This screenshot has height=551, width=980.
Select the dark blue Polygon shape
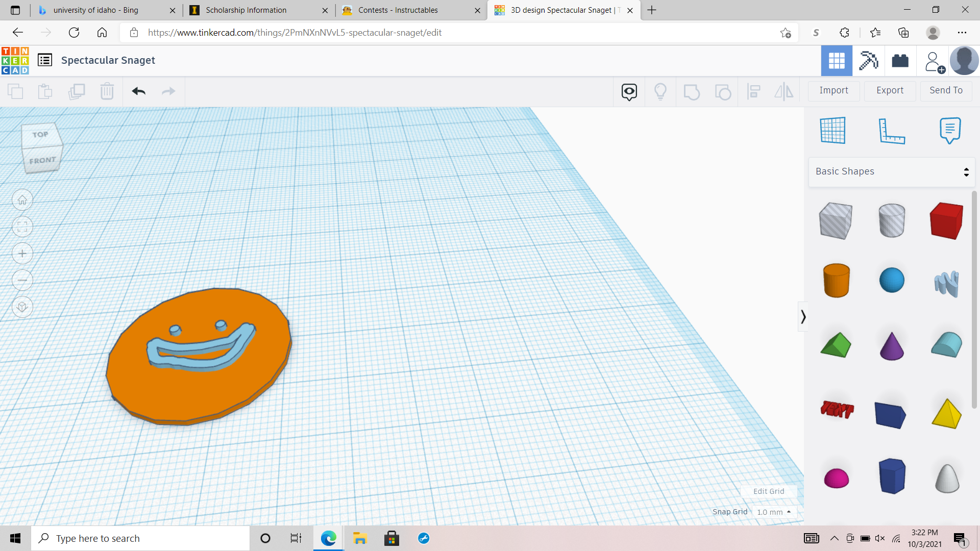point(892,476)
